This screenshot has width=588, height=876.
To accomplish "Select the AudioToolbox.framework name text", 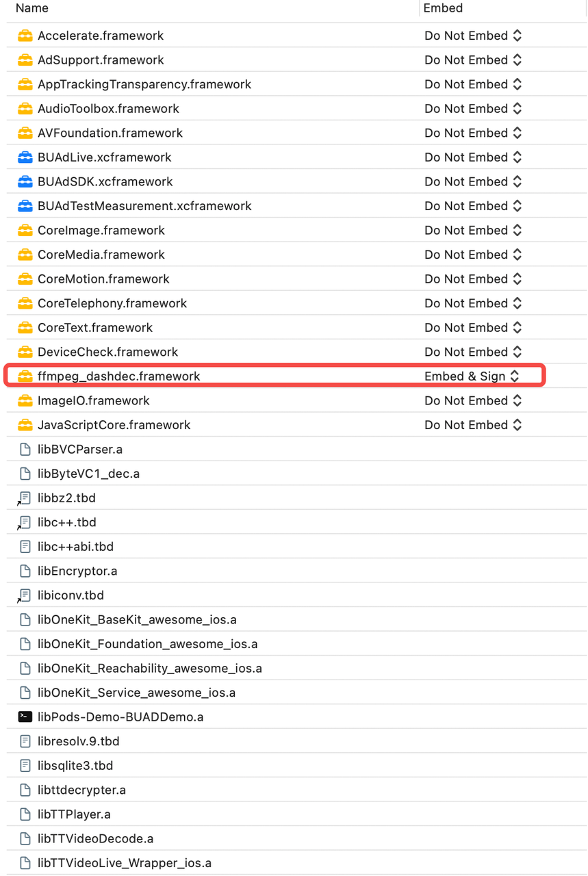I will pos(108,109).
